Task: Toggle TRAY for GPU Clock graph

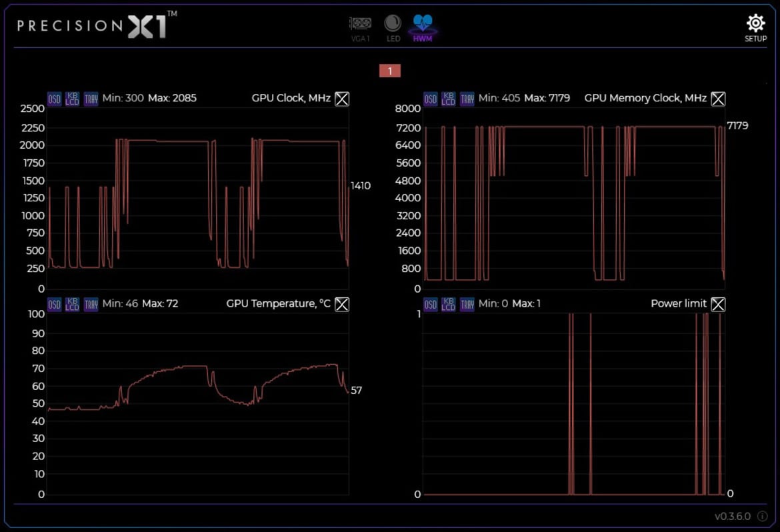Action: (91, 99)
